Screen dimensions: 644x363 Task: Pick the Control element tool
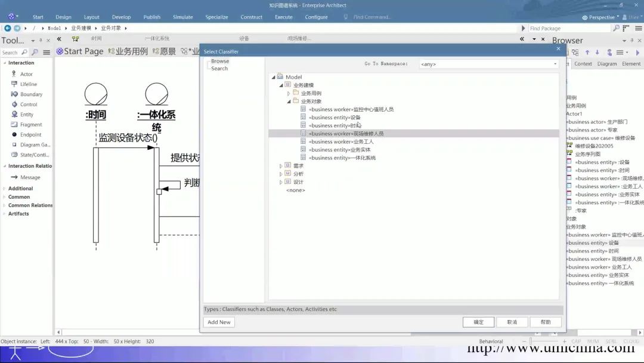click(29, 104)
